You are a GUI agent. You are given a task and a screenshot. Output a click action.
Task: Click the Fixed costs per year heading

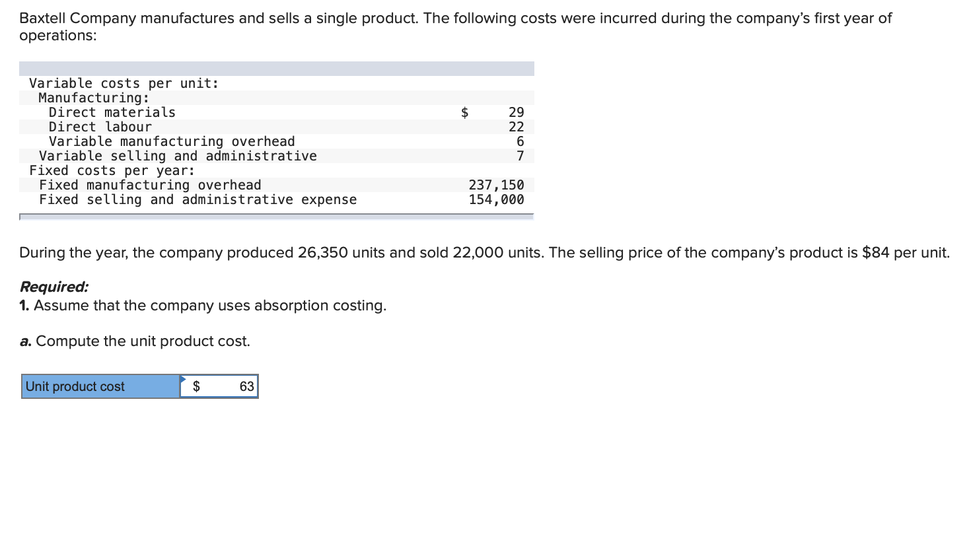tap(112, 170)
